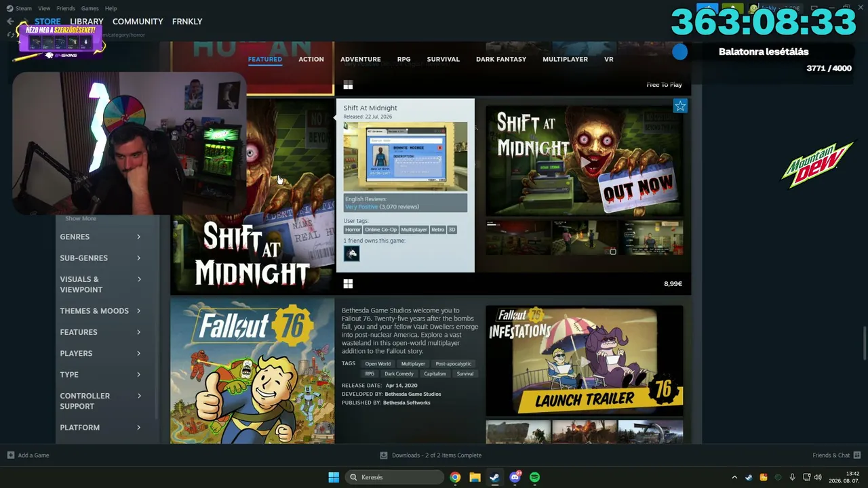Click the microphone icon in system tray
Screen dimensions: 868x488
pos(792,477)
